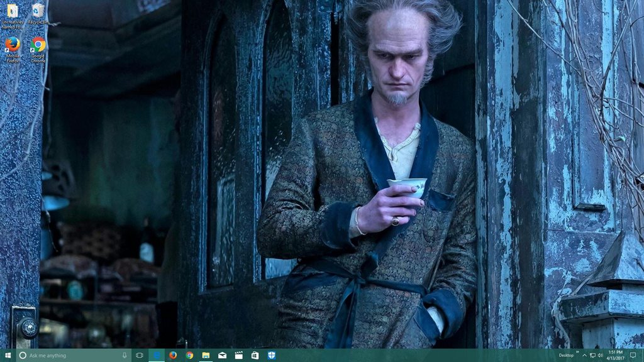Open the Uncreatively Named folder on desktop
This screenshot has height=362, width=644.
point(13,16)
